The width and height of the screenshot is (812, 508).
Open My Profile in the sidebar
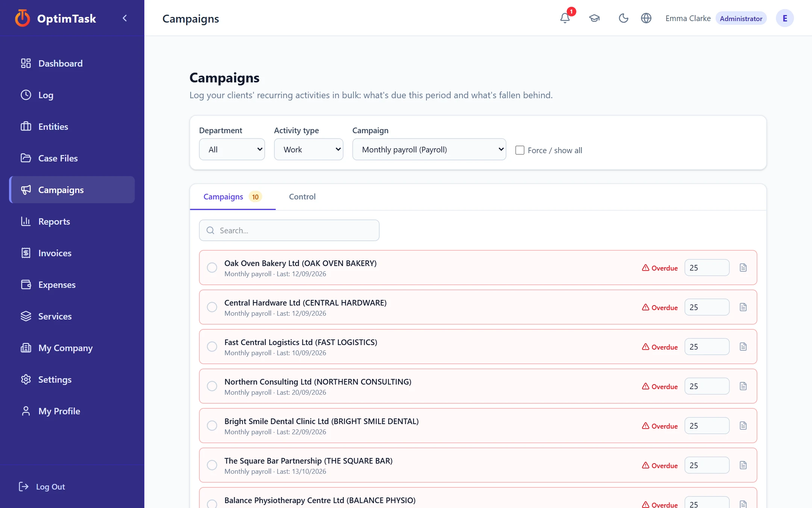(72, 411)
